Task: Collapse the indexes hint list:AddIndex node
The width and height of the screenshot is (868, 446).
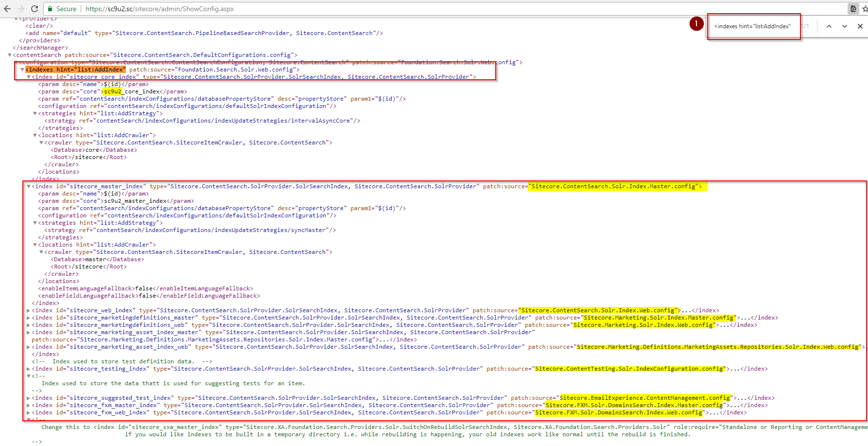Action: tap(22, 70)
